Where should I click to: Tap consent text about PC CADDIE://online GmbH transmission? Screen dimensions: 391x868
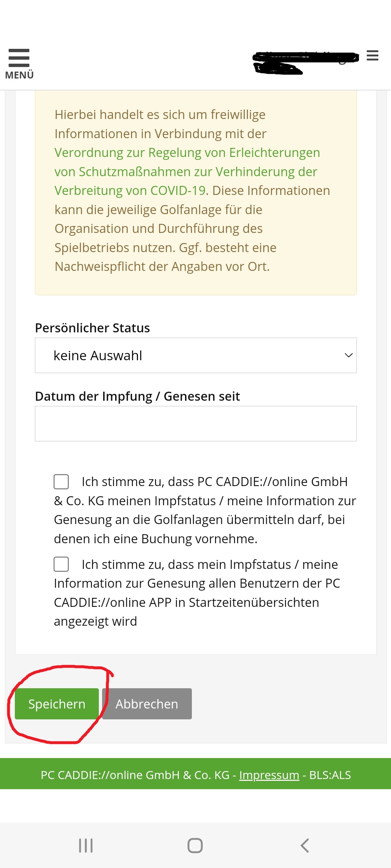pos(205,510)
